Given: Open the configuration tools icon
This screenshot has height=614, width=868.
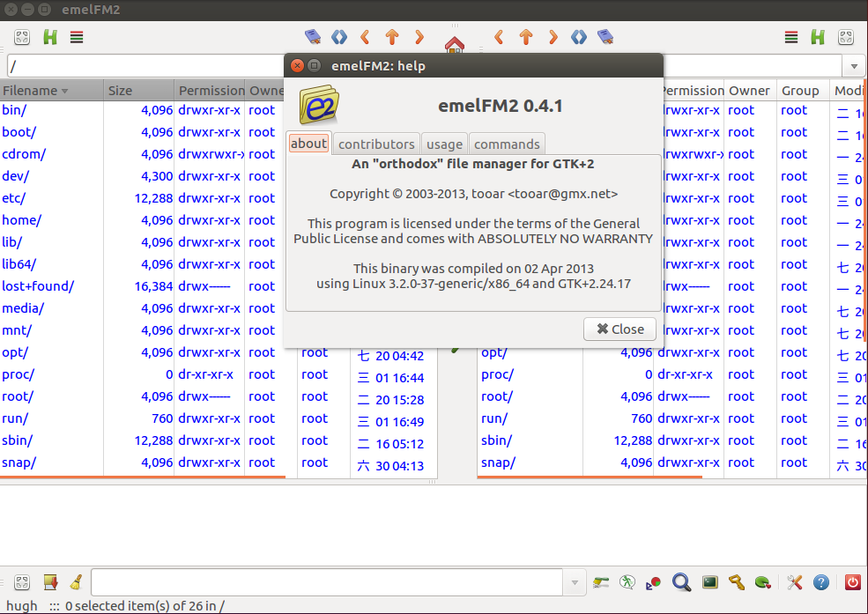Looking at the screenshot, I should [794, 582].
